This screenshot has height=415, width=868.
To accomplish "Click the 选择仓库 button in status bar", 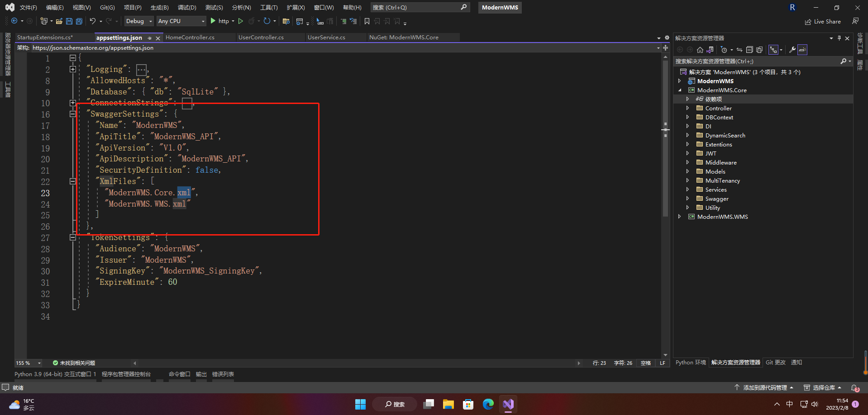I will (822, 388).
